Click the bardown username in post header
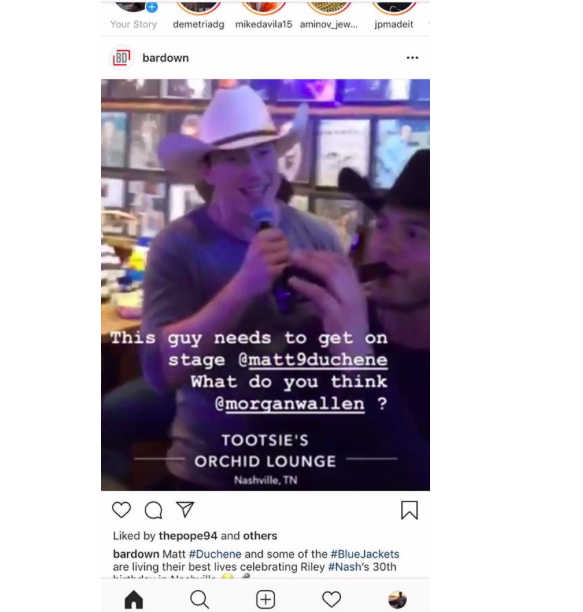The height and width of the screenshot is (612, 583). coord(165,58)
